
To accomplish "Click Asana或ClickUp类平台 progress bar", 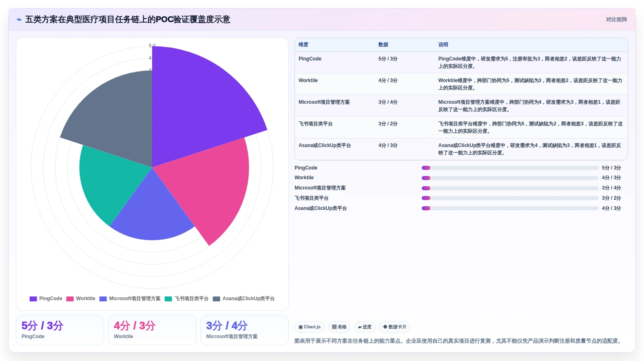I will [510, 208].
